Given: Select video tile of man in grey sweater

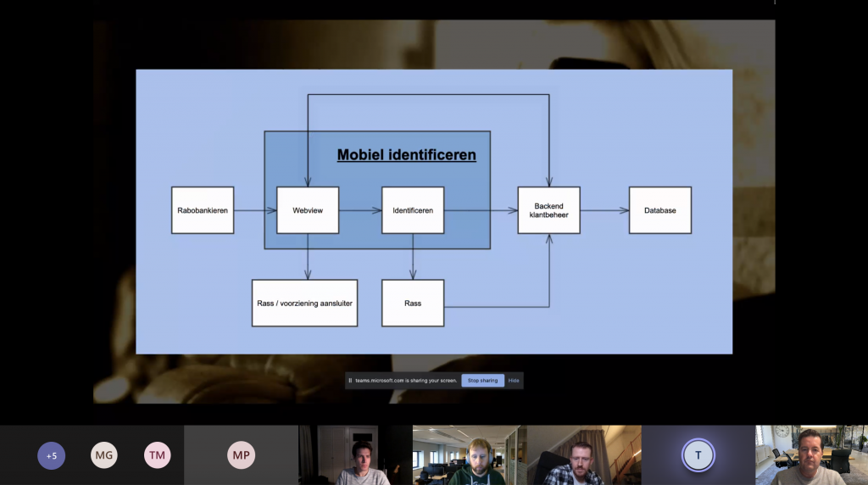Looking at the screenshot, I should click(x=355, y=455).
